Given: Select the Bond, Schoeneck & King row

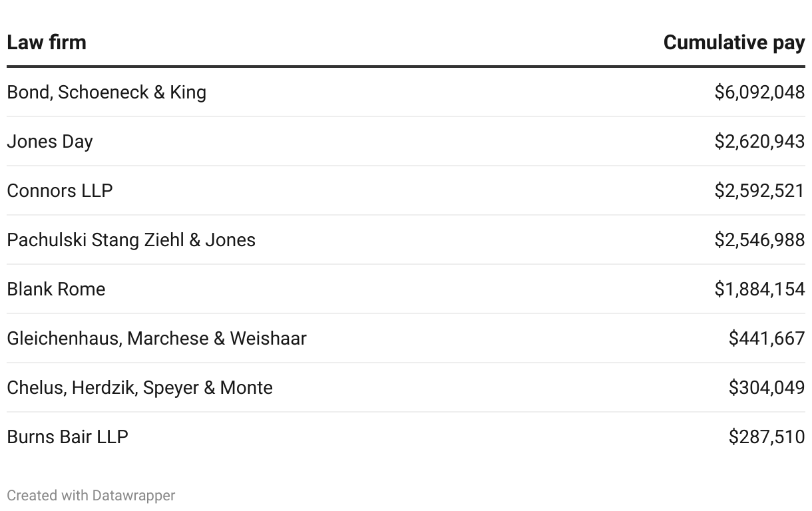Looking at the screenshot, I should coord(106,92).
